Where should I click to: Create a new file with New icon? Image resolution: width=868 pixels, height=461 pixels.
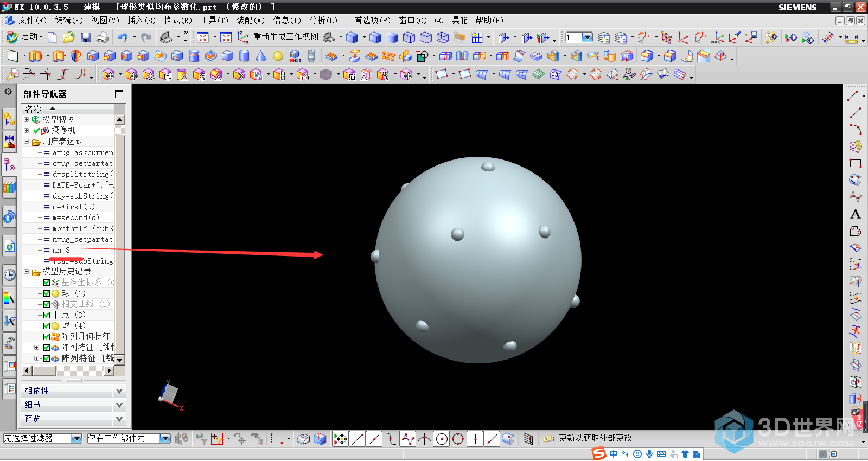tap(52, 37)
